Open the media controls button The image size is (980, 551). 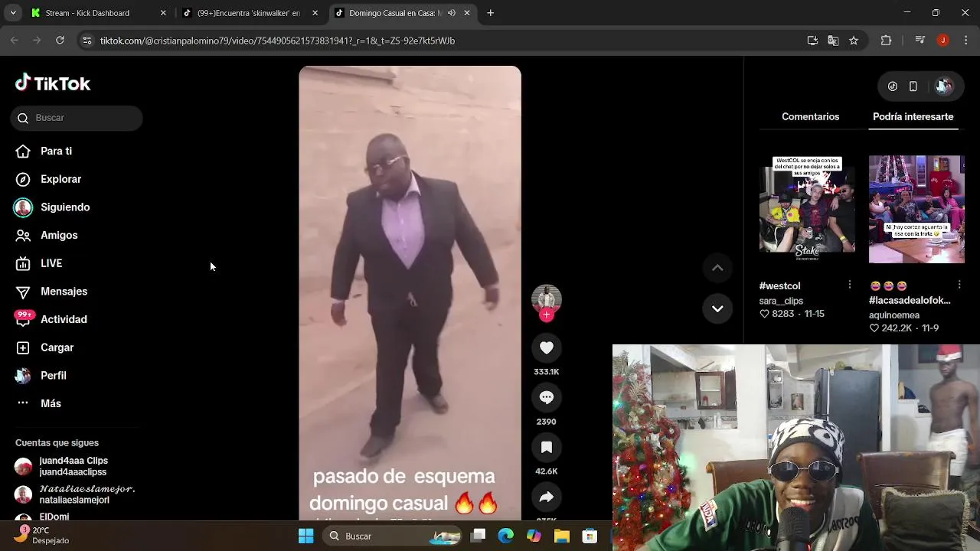(x=921, y=41)
